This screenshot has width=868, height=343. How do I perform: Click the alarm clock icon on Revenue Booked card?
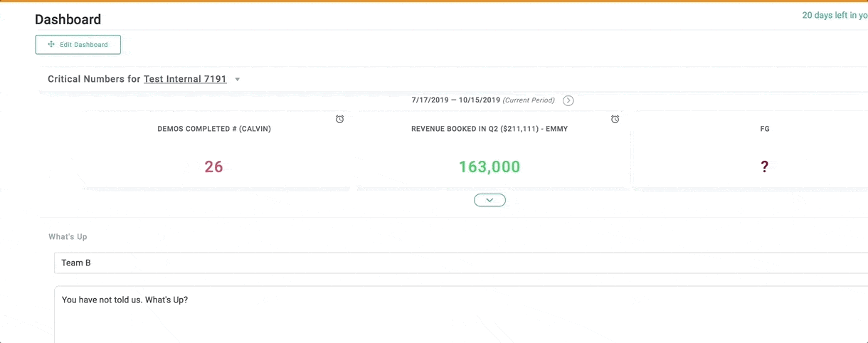[x=615, y=119]
